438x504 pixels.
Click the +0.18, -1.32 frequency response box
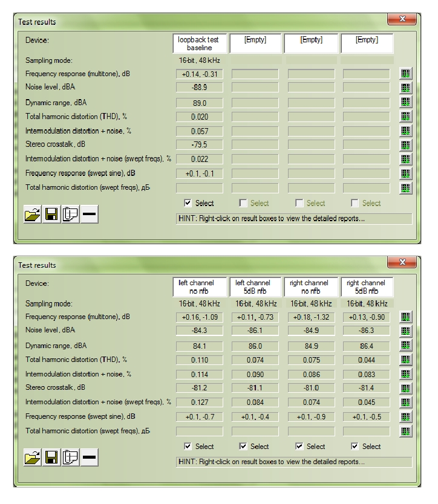311,317
